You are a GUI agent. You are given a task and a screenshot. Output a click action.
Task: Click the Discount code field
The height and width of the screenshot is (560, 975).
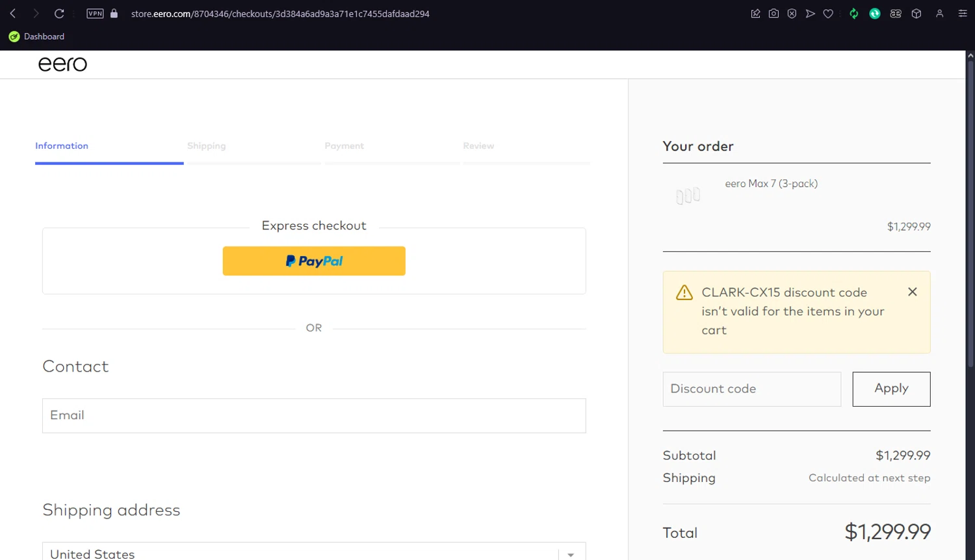click(752, 389)
